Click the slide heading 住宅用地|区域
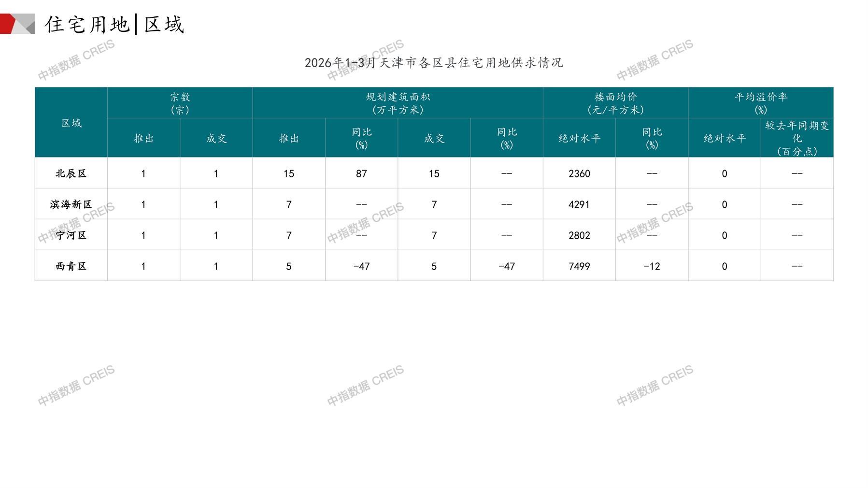The height and width of the screenshot is (488, 868). [x=114, y=24]
